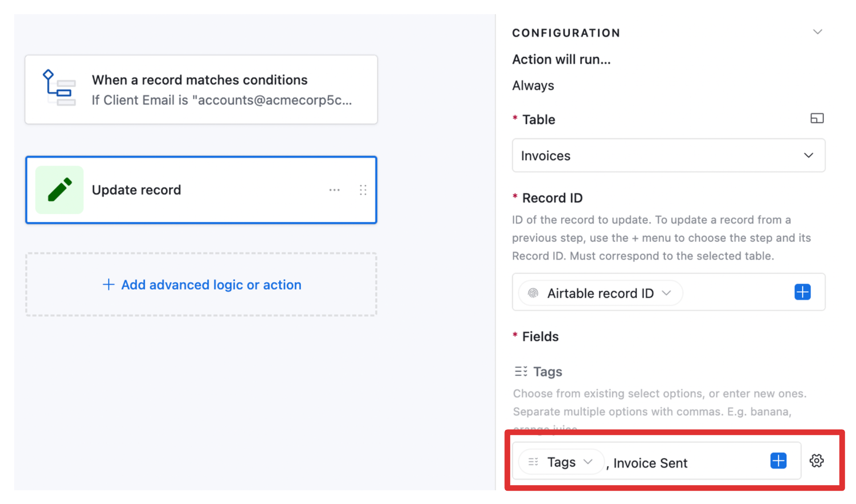This screenshot has width=856, height=504.
Task: Select the When a record matches conditions trigger
Action: point(201,89)
